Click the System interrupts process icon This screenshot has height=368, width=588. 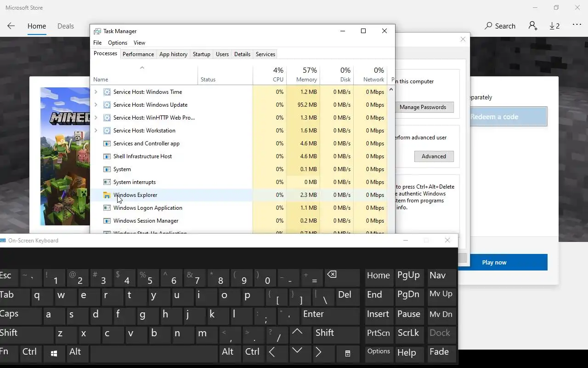(107, 182)
